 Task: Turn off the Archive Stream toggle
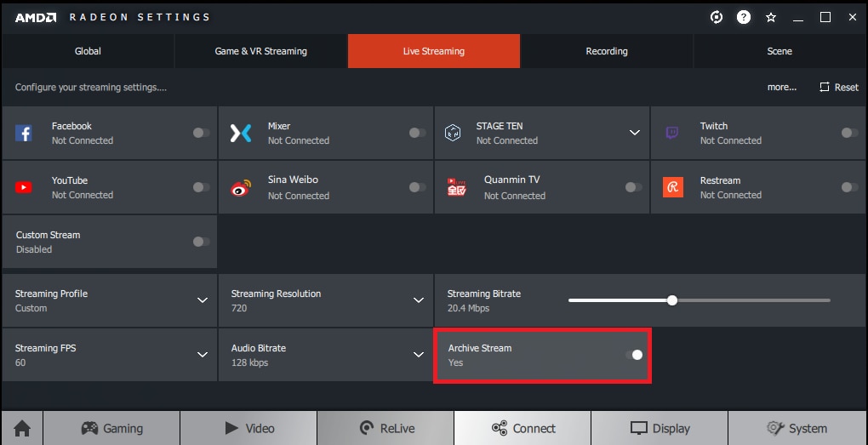634,355
